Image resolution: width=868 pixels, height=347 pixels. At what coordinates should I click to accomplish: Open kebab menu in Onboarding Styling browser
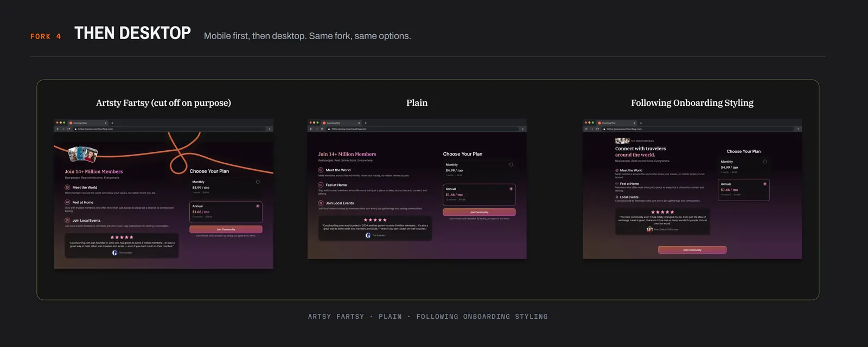(x=799, y=129)
